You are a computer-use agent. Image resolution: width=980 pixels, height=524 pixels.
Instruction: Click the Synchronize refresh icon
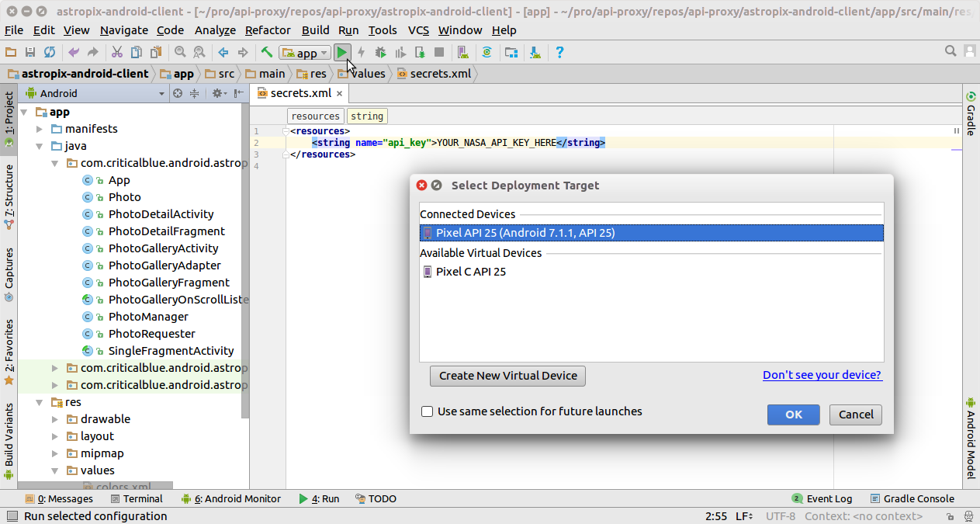point(50,52)
